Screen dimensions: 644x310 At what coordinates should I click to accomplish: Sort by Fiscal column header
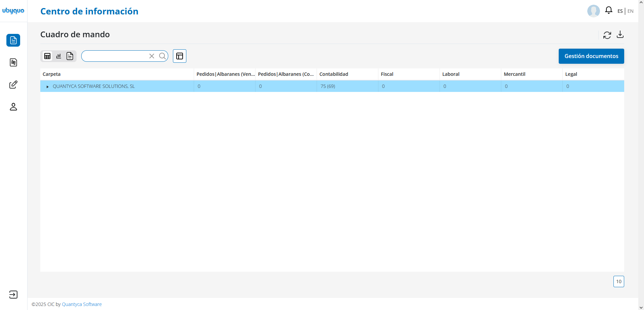pyautogui.click(x=409, y=74)
